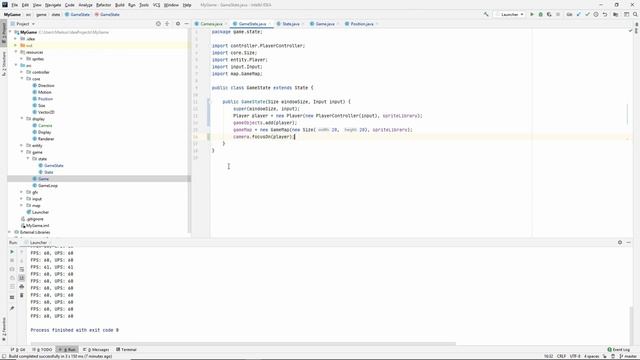Open Search Everywhere magnifier icon

coord(635,14)
